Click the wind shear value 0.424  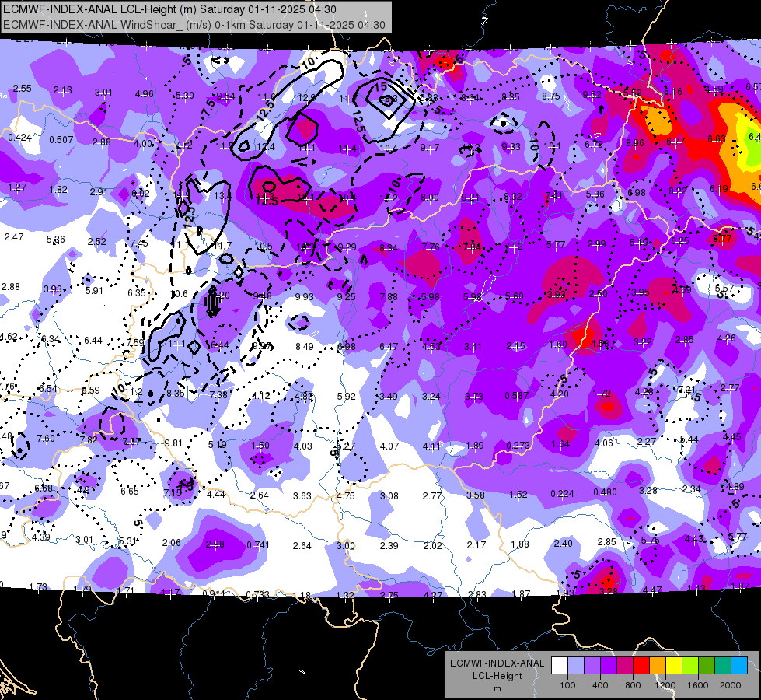(x=20, y=138)
